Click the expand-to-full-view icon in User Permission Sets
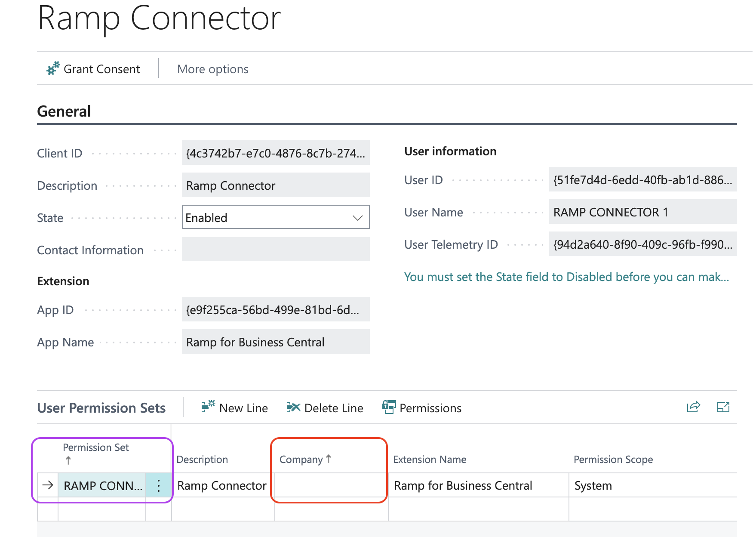The width and height of the screenshot is (756, 537). pyautogui.click(x=723, y=407)
